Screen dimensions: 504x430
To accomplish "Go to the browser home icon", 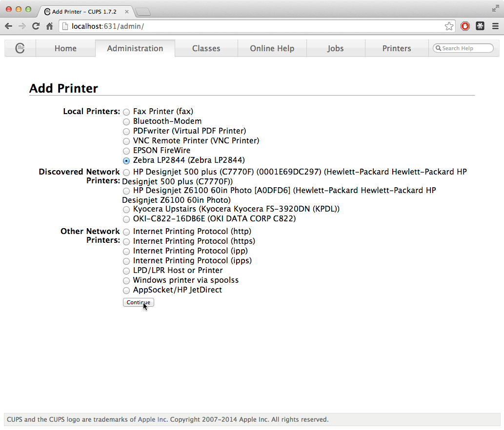I will pyautogui.click(x=49, y=26).
